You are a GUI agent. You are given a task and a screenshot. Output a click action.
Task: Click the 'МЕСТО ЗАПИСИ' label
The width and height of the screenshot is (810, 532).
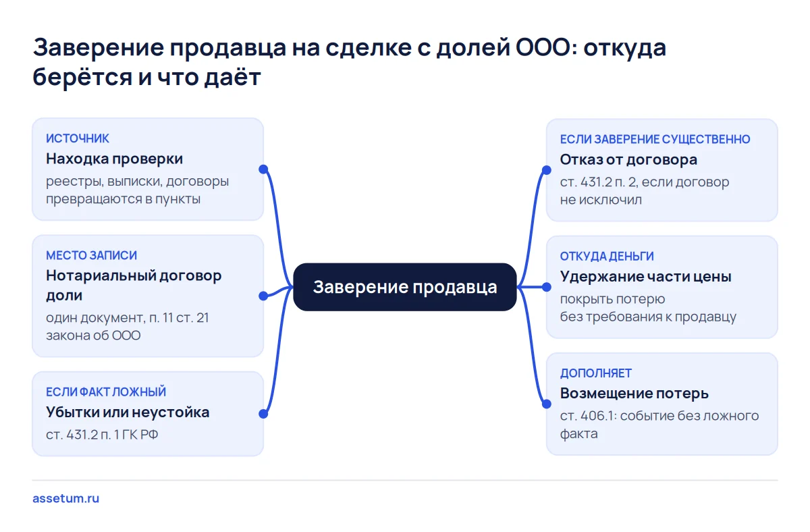[x=91, y=255]
